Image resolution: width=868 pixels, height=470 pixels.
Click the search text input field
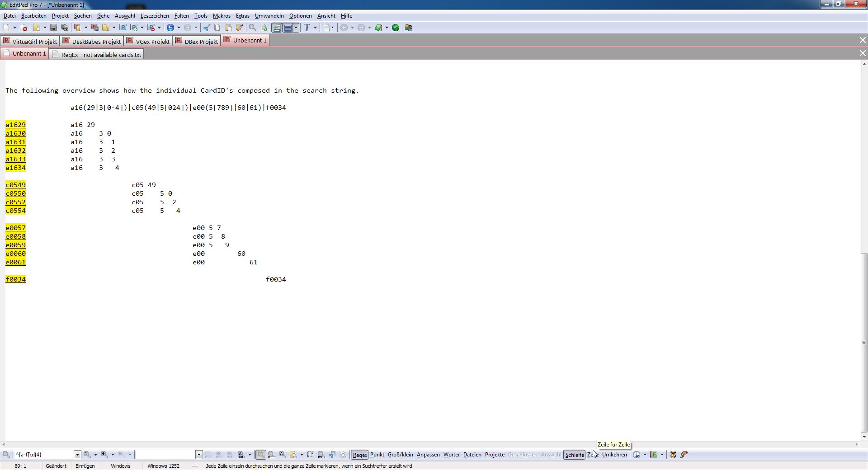coord(43,455)
